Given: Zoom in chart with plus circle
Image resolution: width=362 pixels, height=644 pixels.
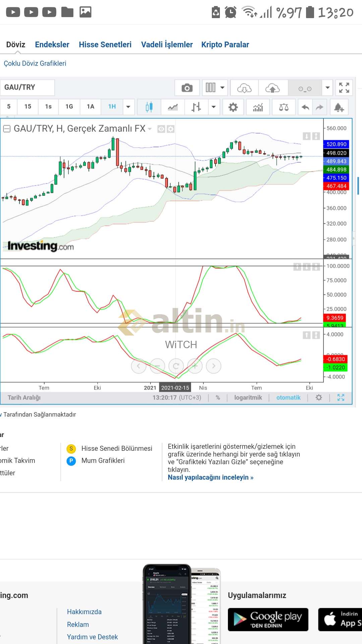Looking at the screenshot, I should 195,366.
